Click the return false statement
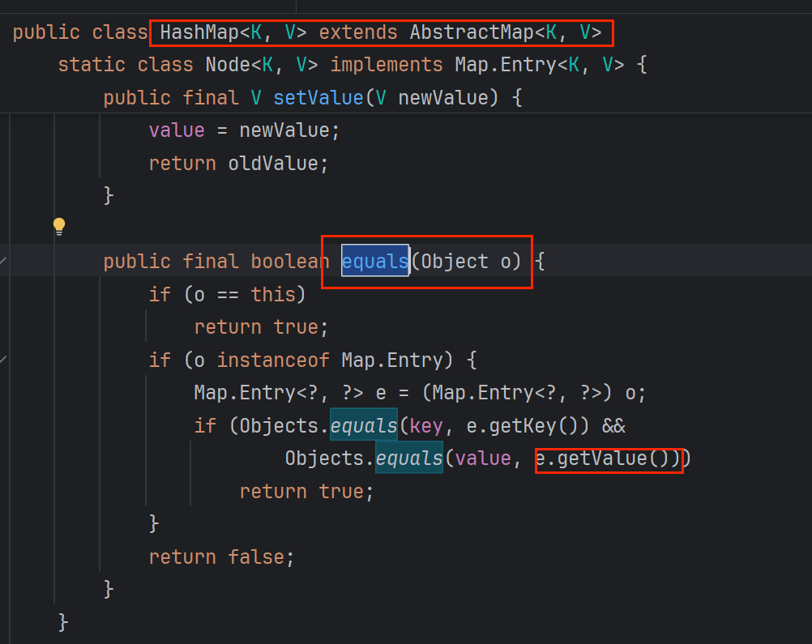Screen dimensions: 812x644 [x=220, y=557]
